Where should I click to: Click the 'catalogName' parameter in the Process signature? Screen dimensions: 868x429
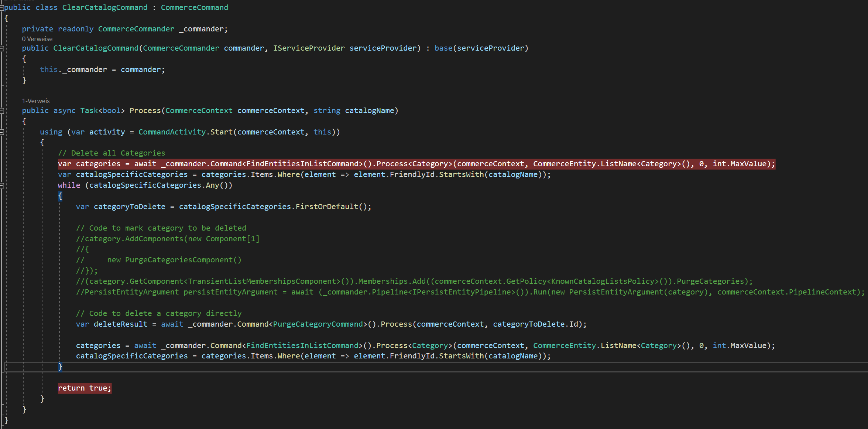coord(370,110)
